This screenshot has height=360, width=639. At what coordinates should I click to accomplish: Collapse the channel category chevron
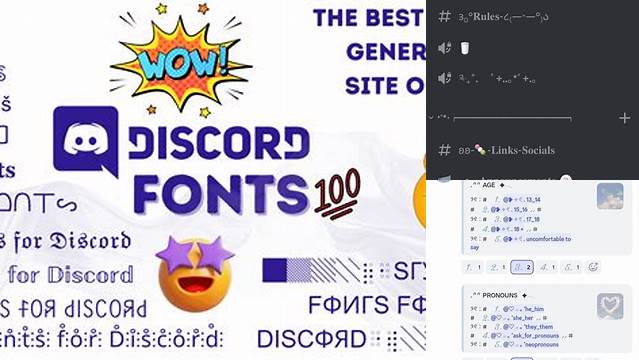tap(431, 117)
